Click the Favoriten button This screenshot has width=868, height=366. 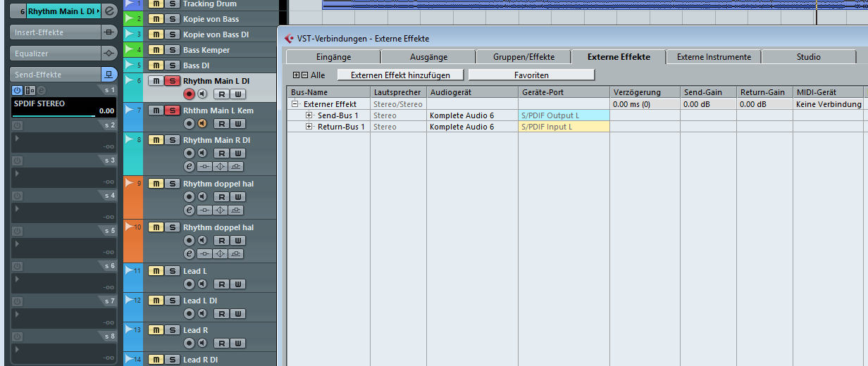[x=531, y=75]
